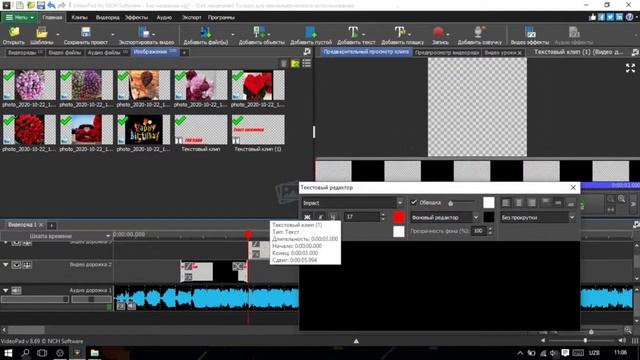640x360 pixels.
Task: Toggle the effects grid button on Видео дорожка 2
Action: (27, 265)
